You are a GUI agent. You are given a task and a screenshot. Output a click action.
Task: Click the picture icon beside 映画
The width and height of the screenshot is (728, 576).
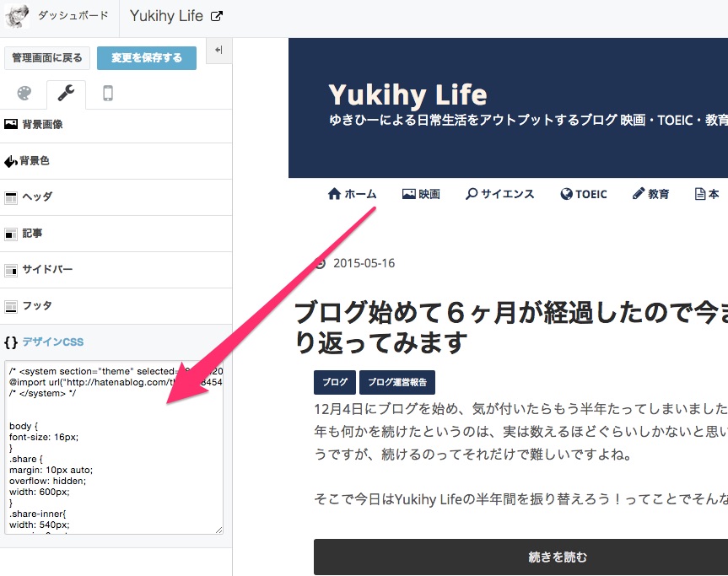click(408, 194)
